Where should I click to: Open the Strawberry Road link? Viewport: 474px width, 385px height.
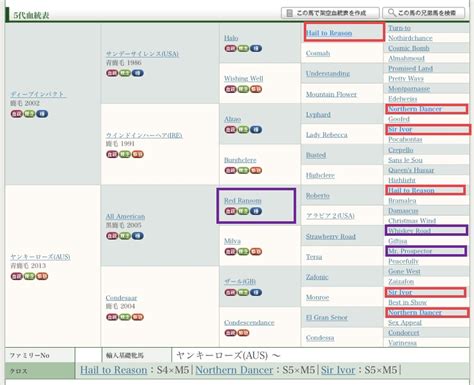pos(331,237)
